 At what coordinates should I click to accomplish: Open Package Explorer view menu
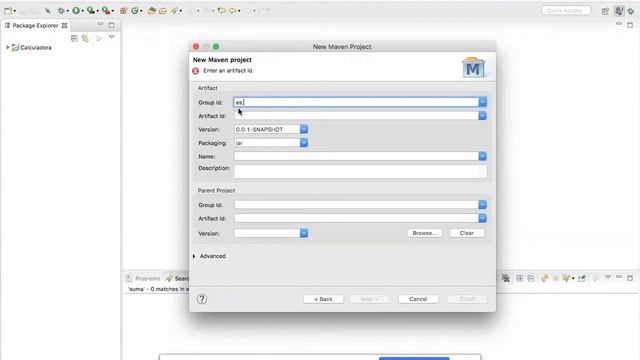pyautogui.click(x=111, y=38)
